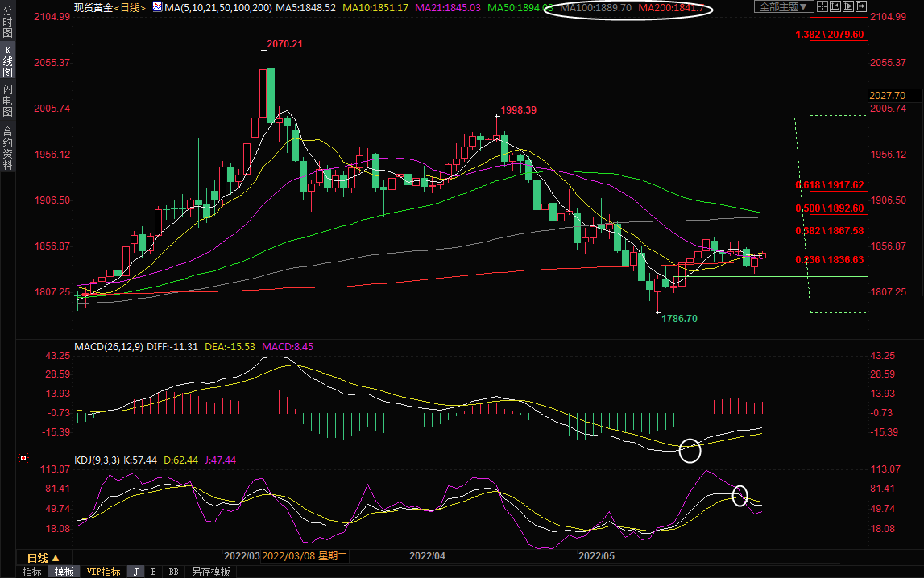Click the MACD(26,12,9) indicator label
924x578 pixels.
coord(109,346)
